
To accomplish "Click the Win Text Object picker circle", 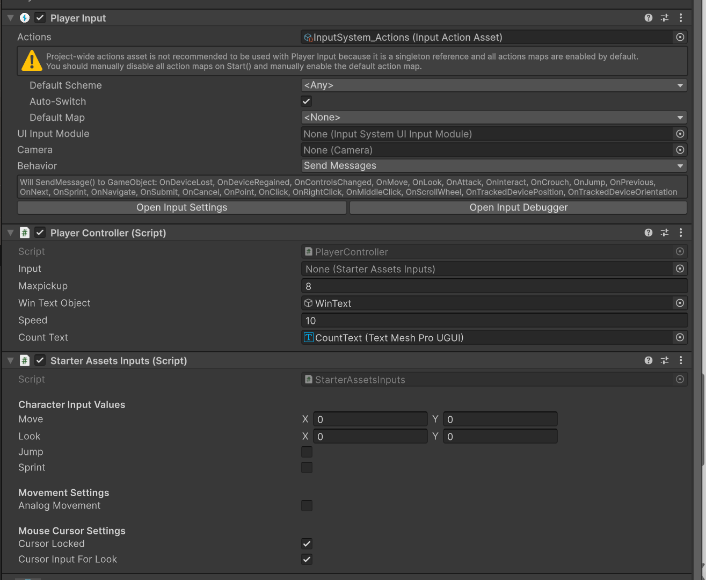I will click(x=680, y=303).
